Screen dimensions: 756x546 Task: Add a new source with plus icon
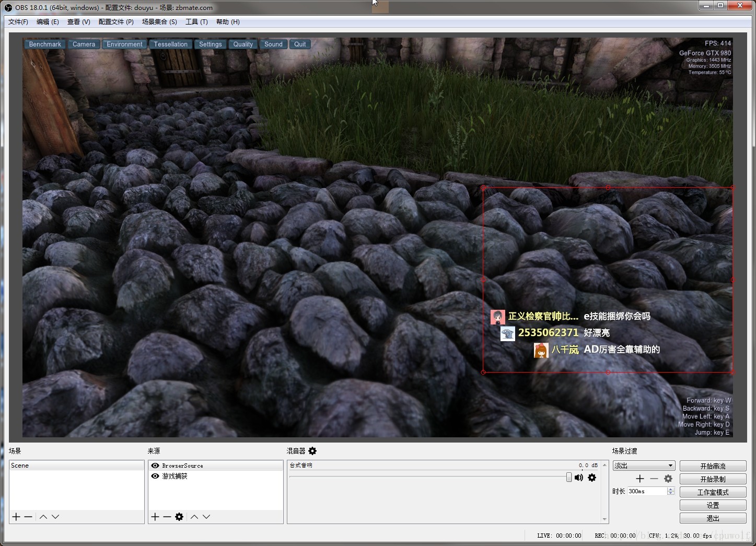155,517
